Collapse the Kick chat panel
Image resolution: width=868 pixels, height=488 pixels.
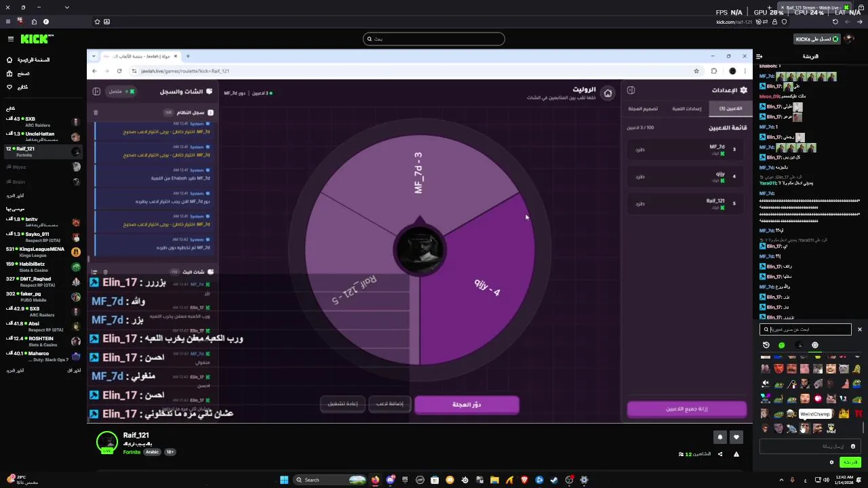pos(759,56)
